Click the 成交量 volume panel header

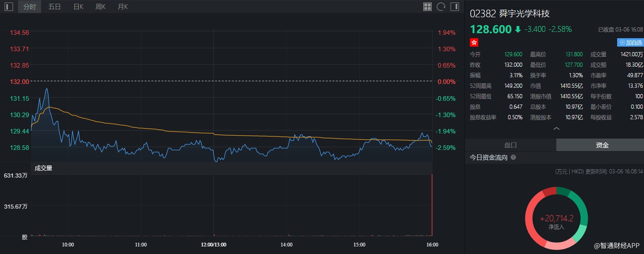(43, 168)
